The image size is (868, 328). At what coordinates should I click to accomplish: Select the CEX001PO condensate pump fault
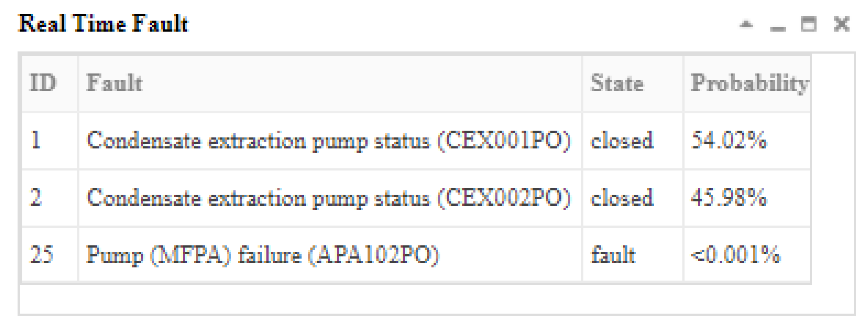(328, 141)
